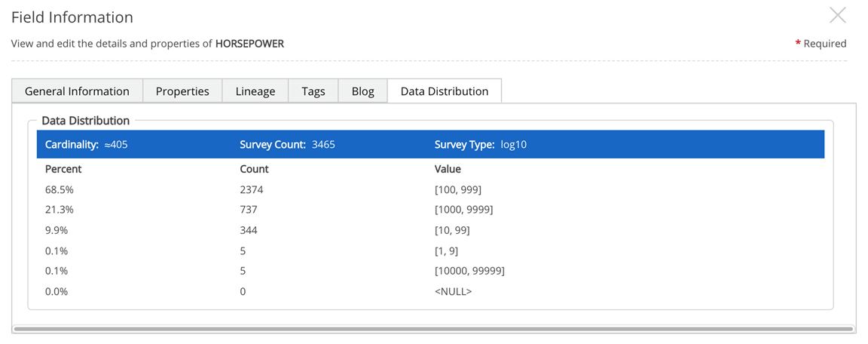
Task: Open the Blog tab
Action: point(362,91)
